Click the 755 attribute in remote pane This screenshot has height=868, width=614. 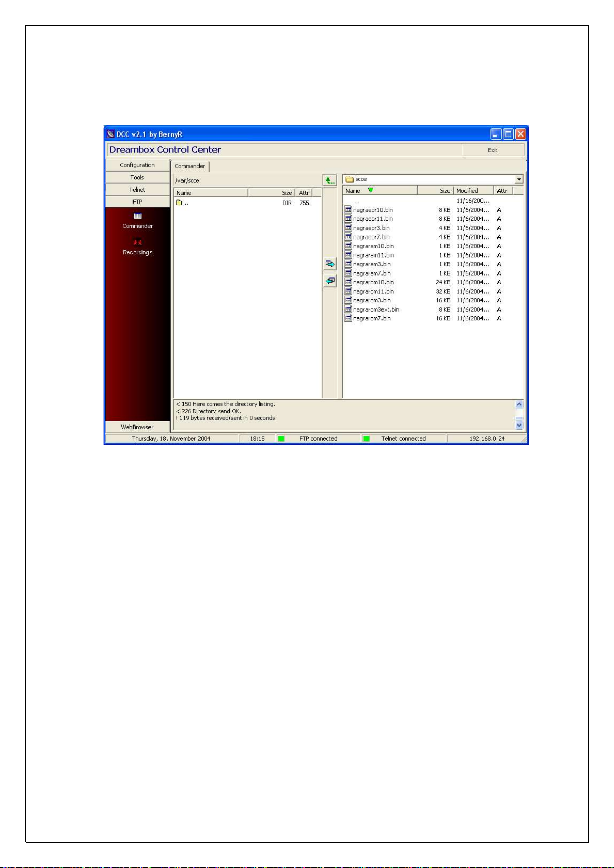point(304,203)
